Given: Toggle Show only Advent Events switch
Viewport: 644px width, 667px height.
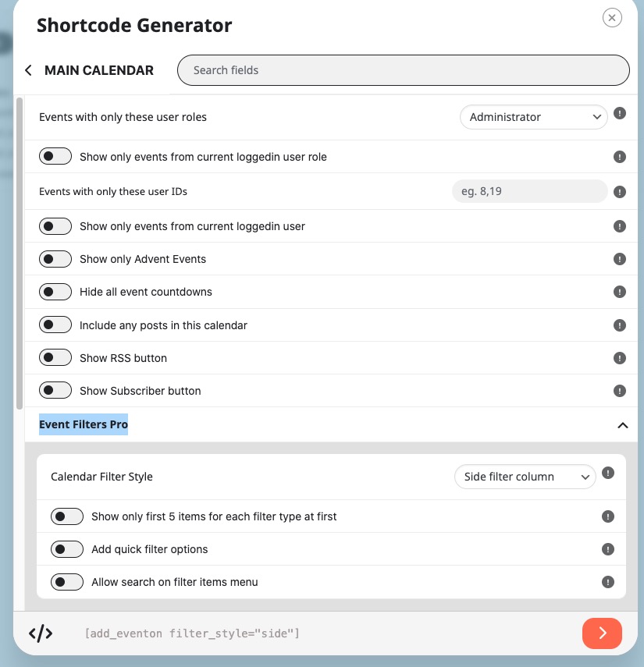Looking at the screenshot, I should [55, 259].
